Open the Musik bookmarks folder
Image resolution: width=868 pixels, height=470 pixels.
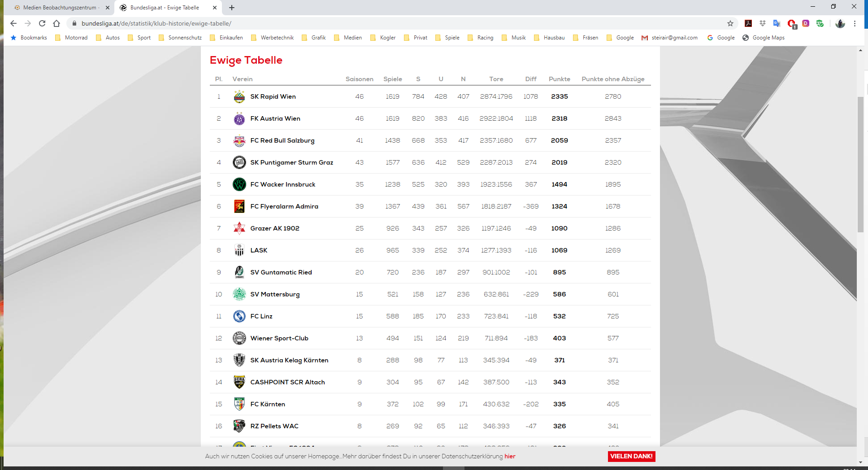[514, 38]
